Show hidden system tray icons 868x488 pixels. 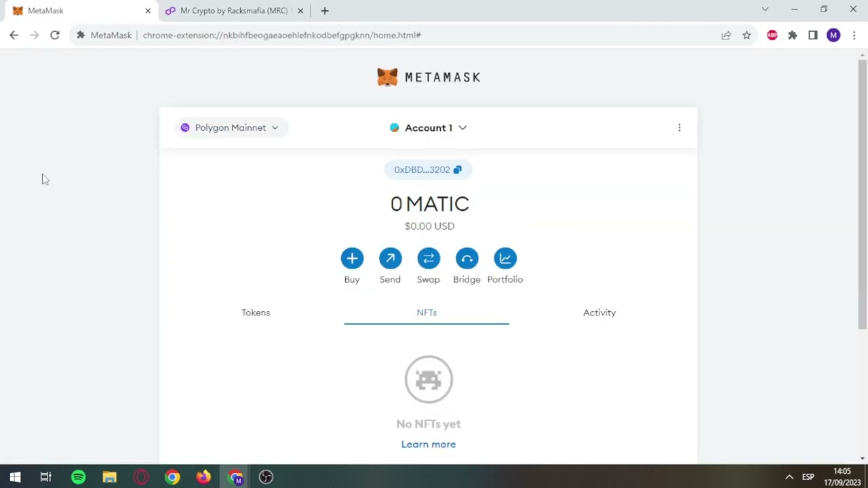[x=789, y=477]
